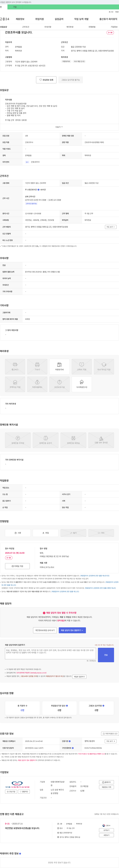Click info icon beside 고용24 입사지원
The image size is (119, 868).
(103, 706)
